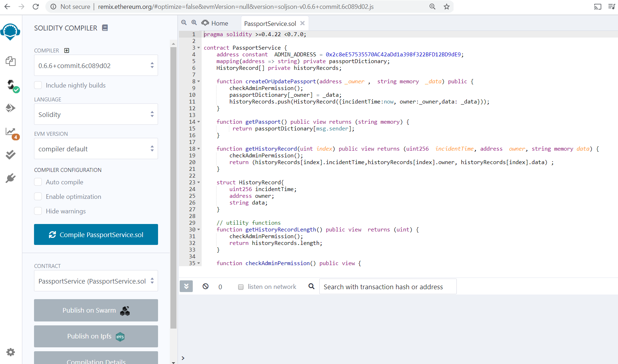Click the clear console icon
The image size is (618, 364).
tap(206, 286)
